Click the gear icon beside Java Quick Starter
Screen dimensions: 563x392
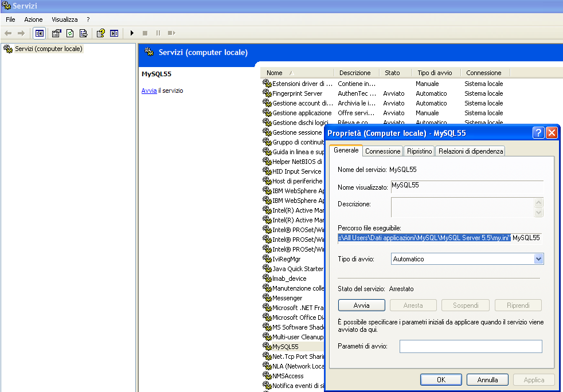(x=267, y=269)
